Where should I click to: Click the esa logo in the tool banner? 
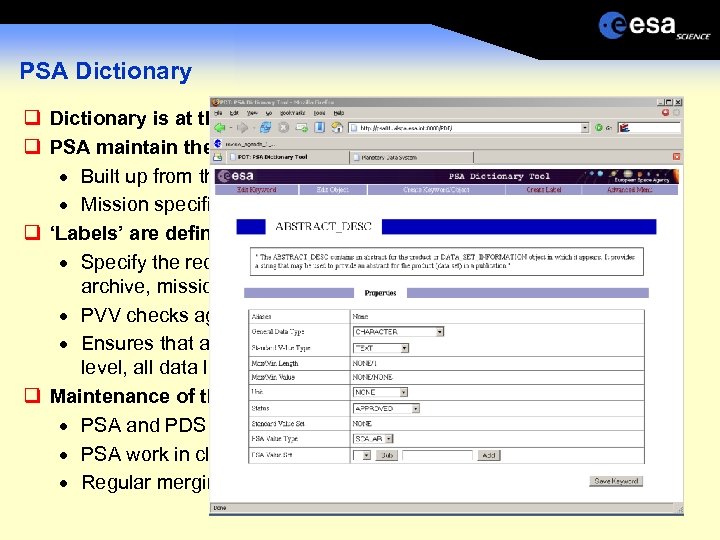point(236,176)
